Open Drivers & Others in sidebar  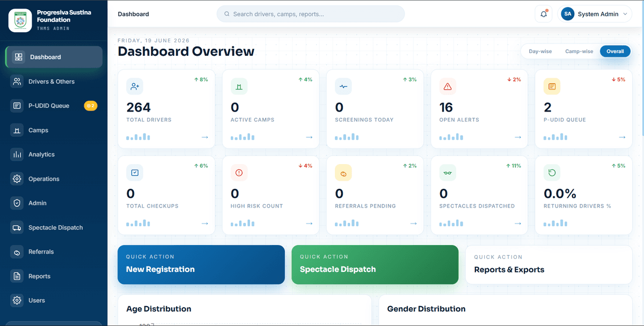tap(54, 81)
